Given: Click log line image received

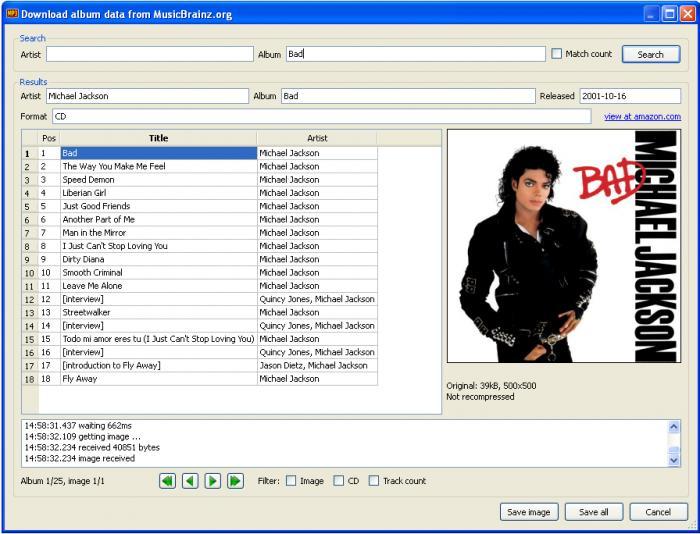Looking at the screenshot, I should [x=79, y=459].
